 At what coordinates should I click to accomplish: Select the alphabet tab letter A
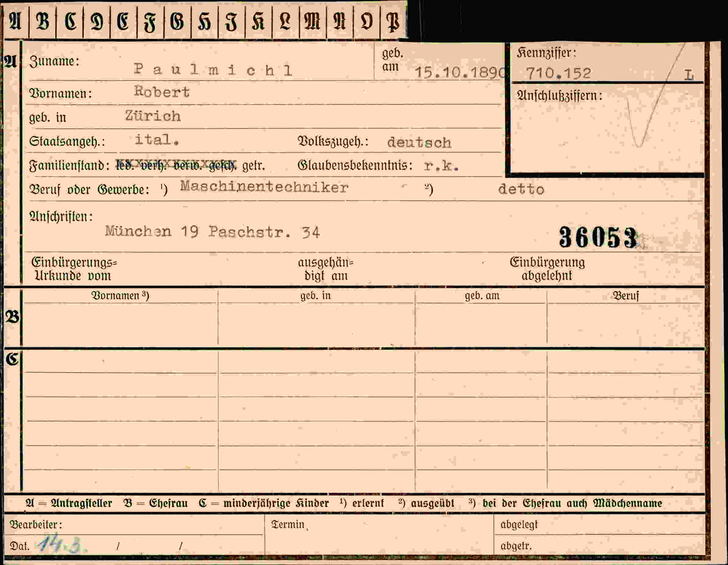[x=15, y=21]
